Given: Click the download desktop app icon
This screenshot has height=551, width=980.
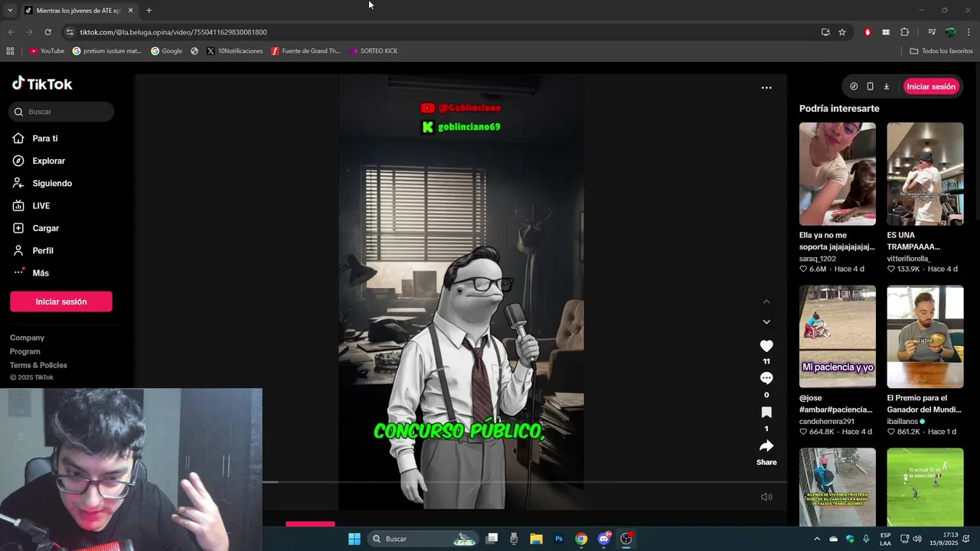Looking at the screenshot, I should point(887,86).
